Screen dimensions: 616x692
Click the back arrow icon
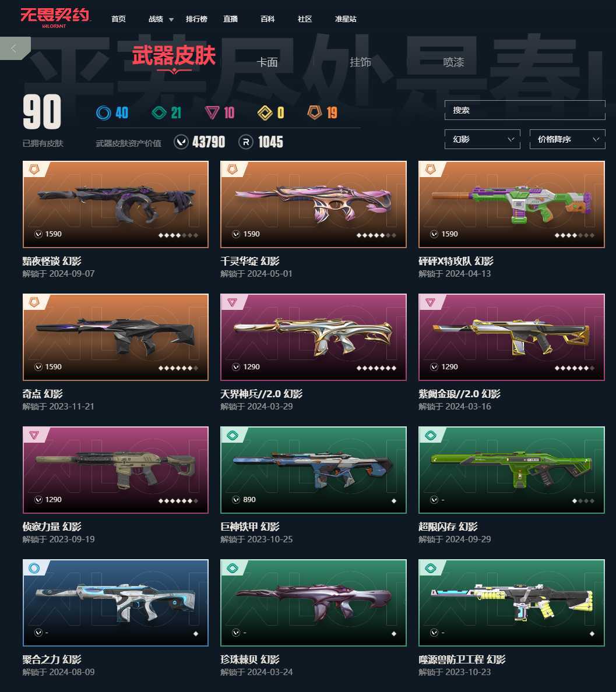(x=13, y=48)
